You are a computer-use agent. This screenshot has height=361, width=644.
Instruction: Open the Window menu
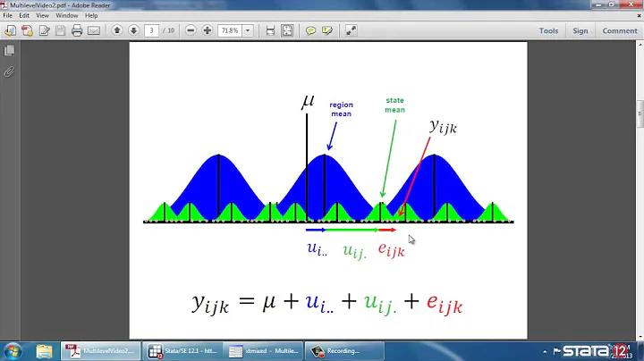click(66, 15)
